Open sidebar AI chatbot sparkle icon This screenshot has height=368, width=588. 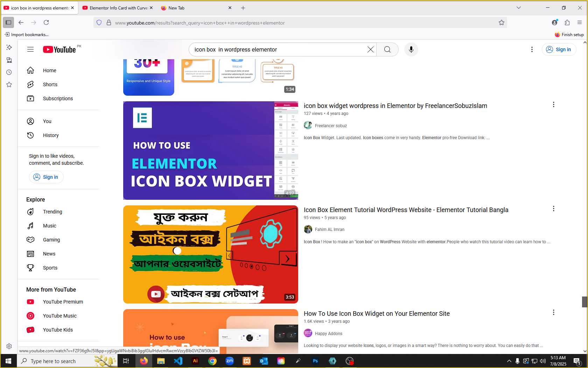(x=9, y=47)
